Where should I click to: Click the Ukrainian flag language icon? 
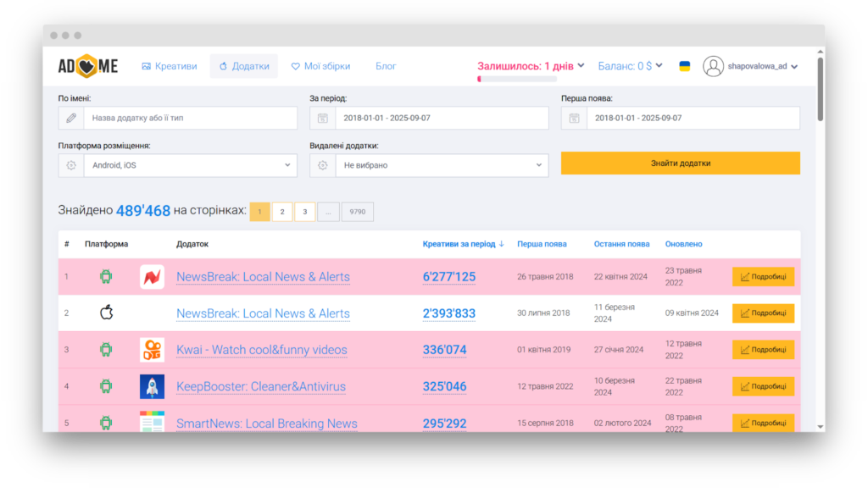[684, 66]
